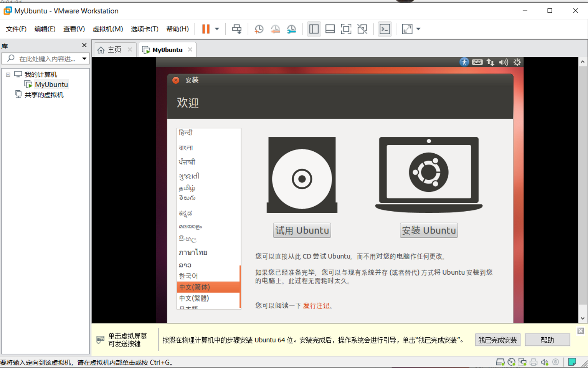588x368 pixels.
Task: Switch to the 主页 tab
Action: 115,49
